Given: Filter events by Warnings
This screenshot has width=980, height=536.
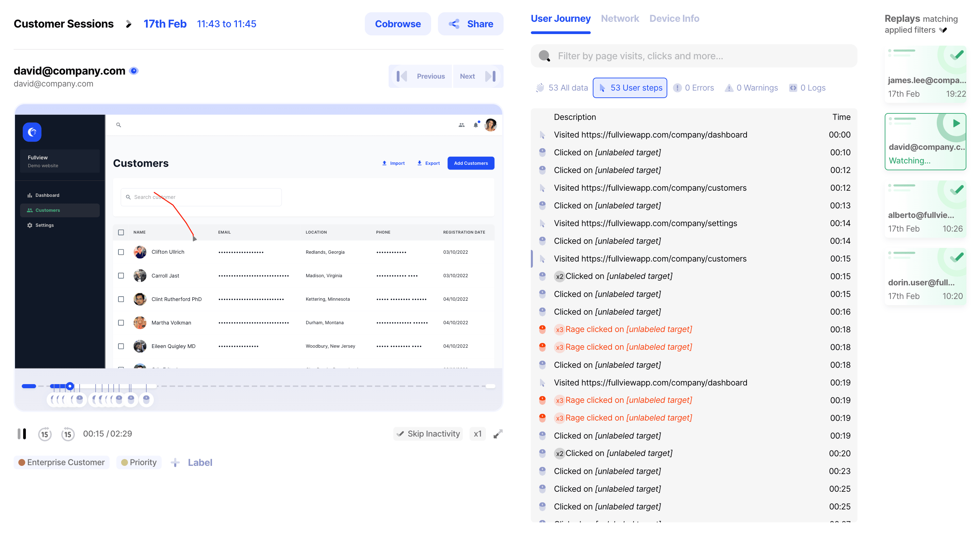Looking at the screenshot, I should pos(751,88).
